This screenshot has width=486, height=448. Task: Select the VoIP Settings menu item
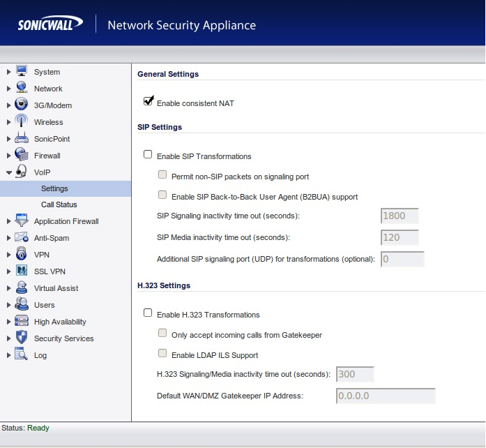coord(66,188)
